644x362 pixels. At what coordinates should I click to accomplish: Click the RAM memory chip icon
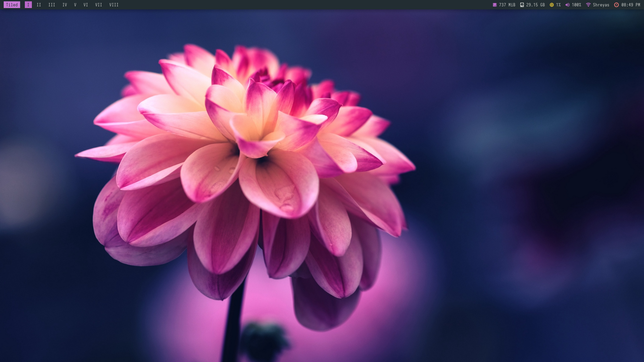pos(494,5)
